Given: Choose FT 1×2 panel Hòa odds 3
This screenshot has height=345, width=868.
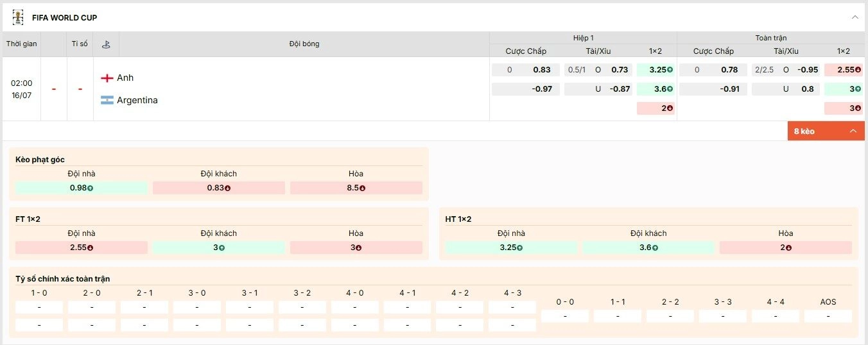Looking at the screenshot, I should 356,248.
